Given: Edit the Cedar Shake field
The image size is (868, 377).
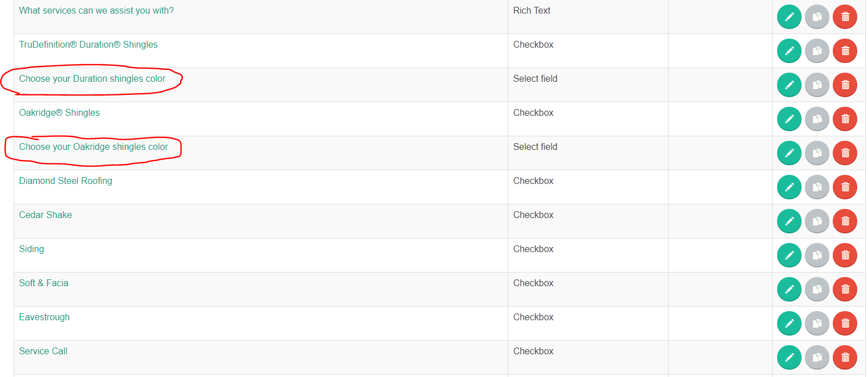Looking at the screenshot, I should coord(789,221).
